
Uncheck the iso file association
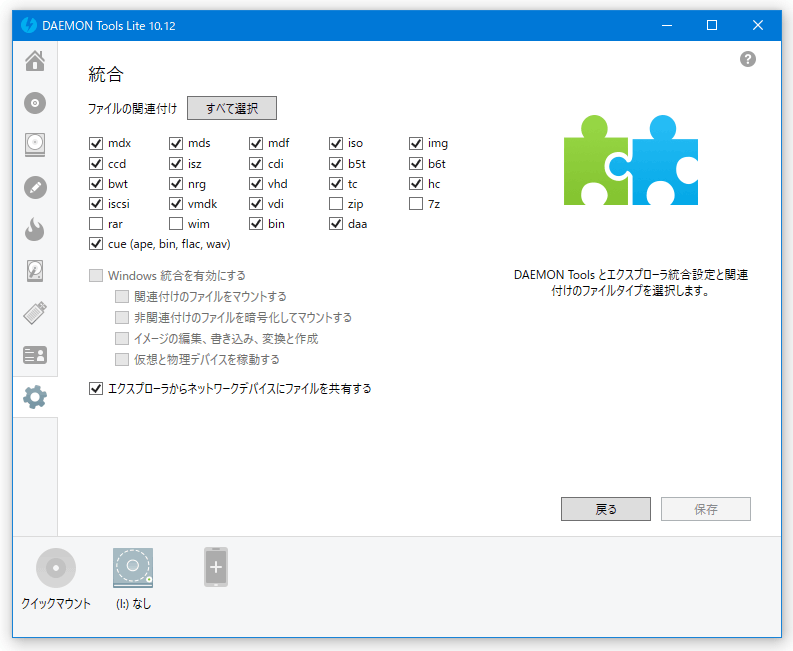pyautogui.click(x=336, y=143)
